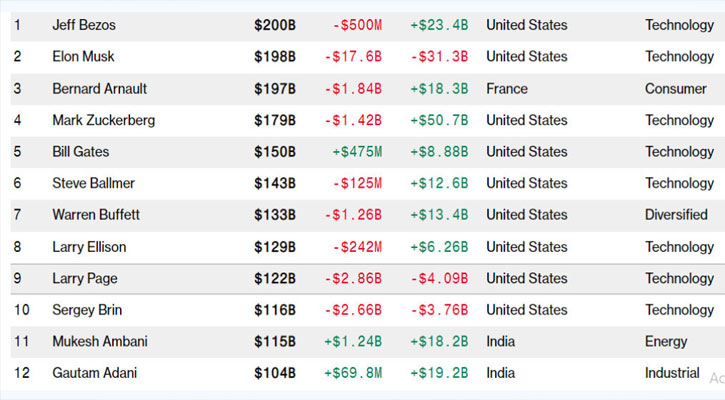This screenshot has width=725, height=400.
Task: Click rank number 9 in the list
Action: coord(18,279)
